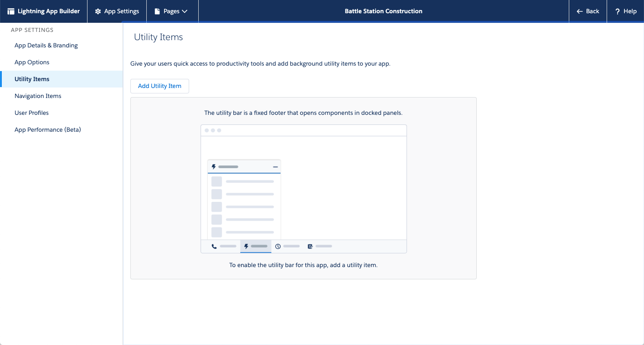Go to Navigation Items settings
This screenshot has width=644, height=345.
click(x=38, y=96)
